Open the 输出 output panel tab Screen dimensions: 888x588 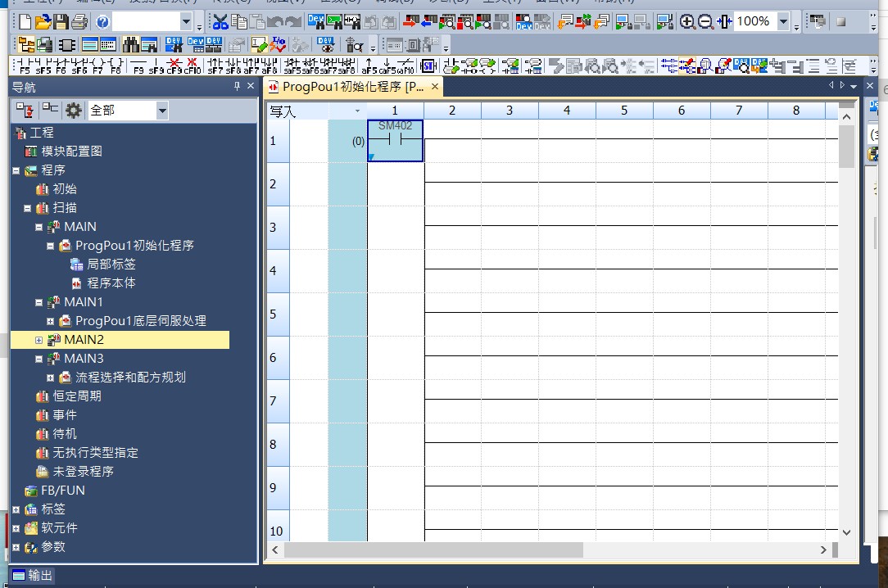[x=33, y=575]
